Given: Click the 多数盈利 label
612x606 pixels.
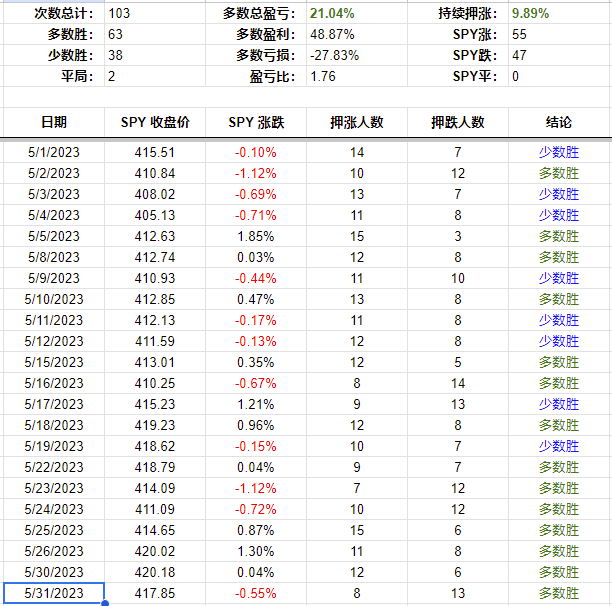Looking at the screenshot, I should [x=266, y=34].
